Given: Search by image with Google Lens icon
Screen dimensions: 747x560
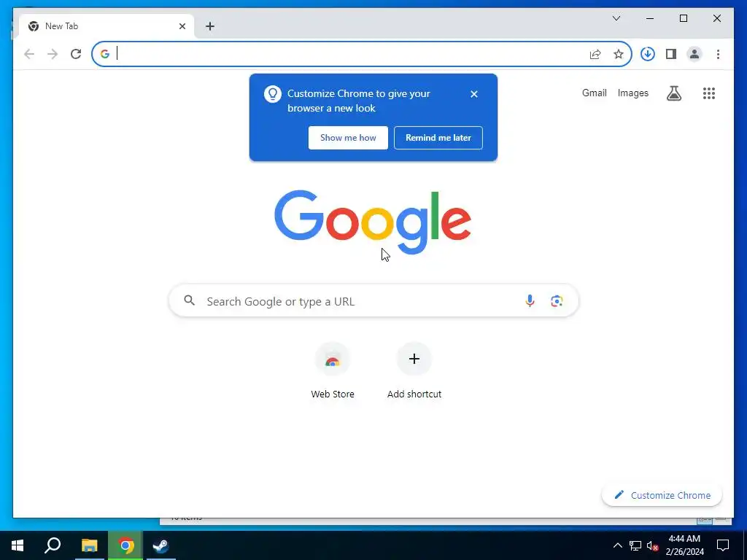Looking at the screenshot, I should [x=557, y=301].
